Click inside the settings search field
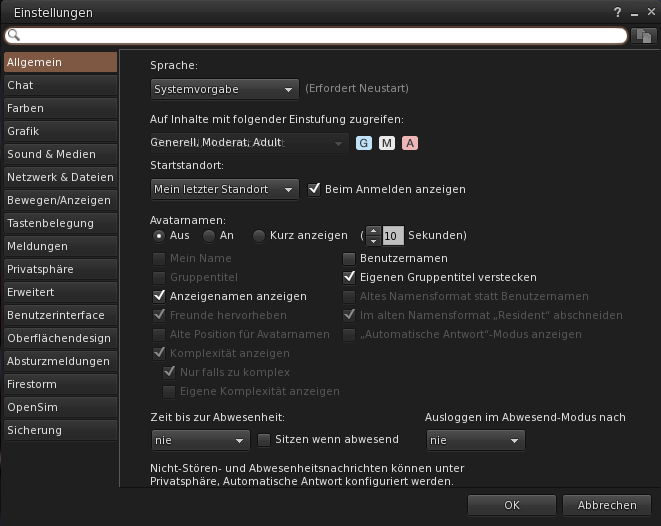661x526 pixels. [320, 35]
